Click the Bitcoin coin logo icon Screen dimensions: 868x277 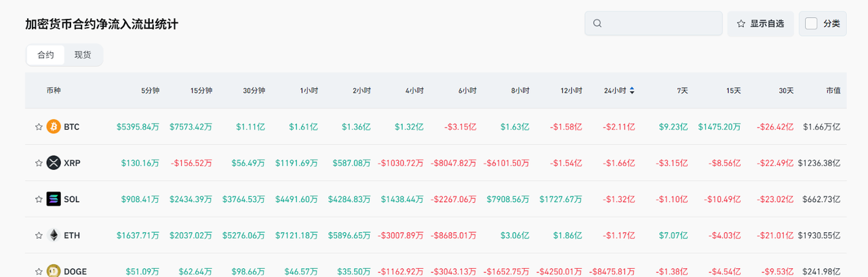tap(54, 126)
